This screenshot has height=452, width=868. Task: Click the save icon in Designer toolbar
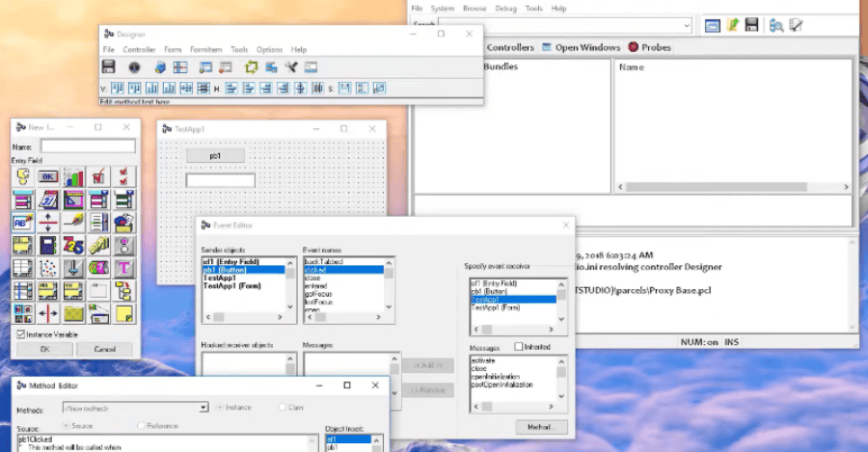[108, 66]
